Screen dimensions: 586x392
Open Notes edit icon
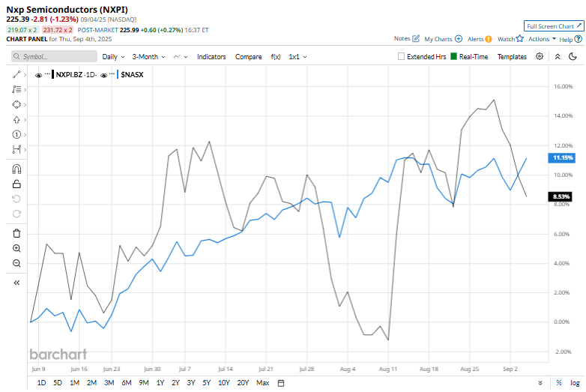(416, 38)
